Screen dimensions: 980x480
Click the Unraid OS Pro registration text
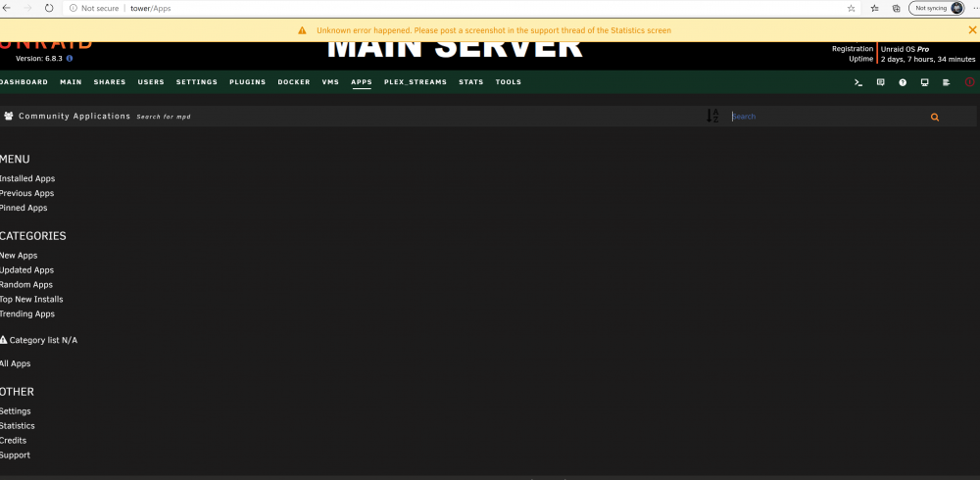point(905,49)
